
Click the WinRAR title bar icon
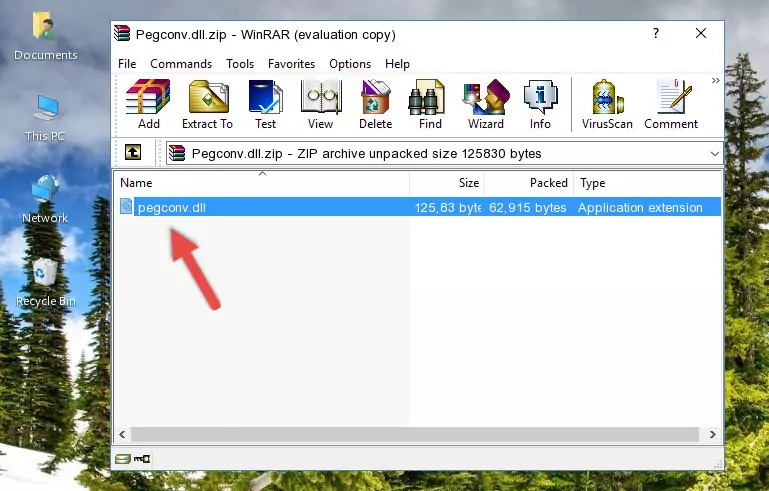(122, 33)
